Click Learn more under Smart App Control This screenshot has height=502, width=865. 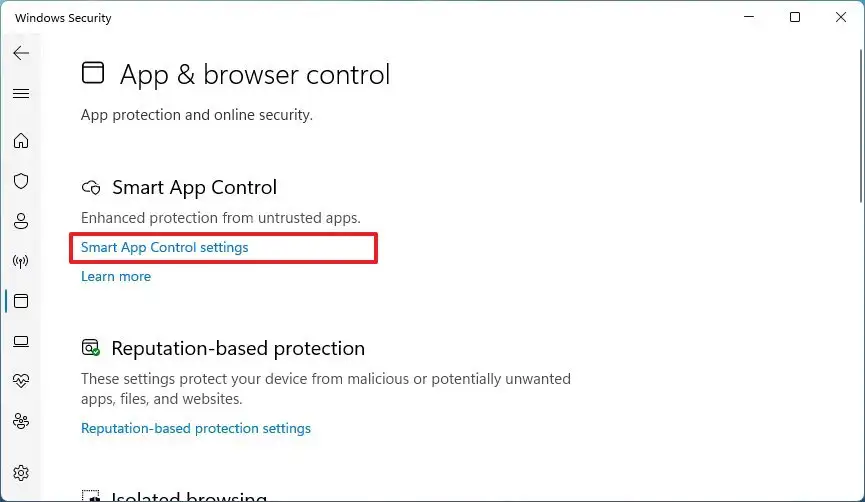click(x=116, y=276)
